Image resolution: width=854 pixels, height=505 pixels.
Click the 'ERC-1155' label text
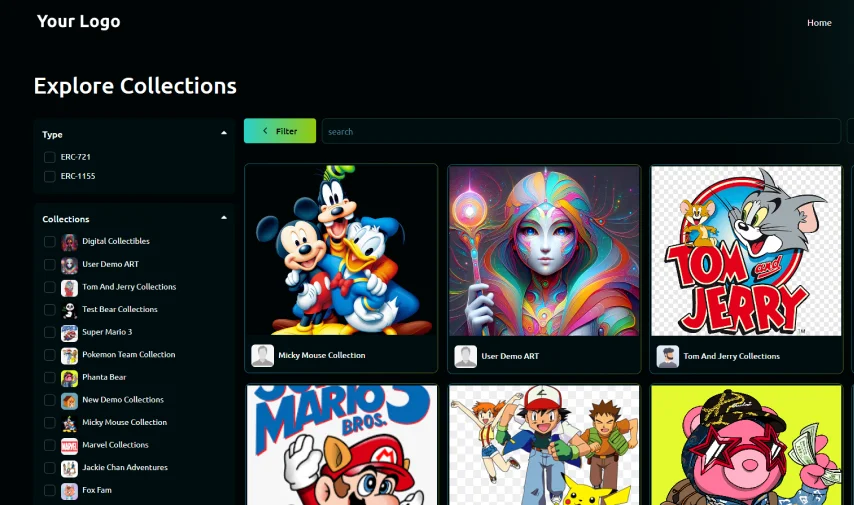tap(78, 177)
